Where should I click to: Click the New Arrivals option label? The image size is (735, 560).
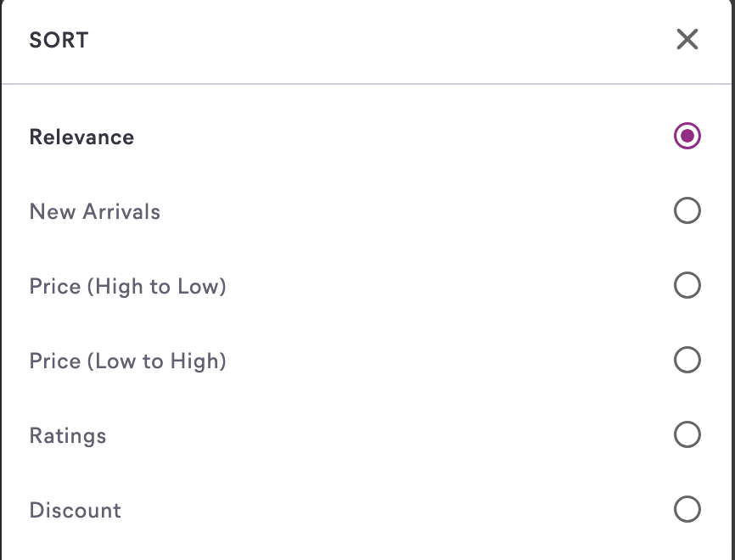pos(94,211)
